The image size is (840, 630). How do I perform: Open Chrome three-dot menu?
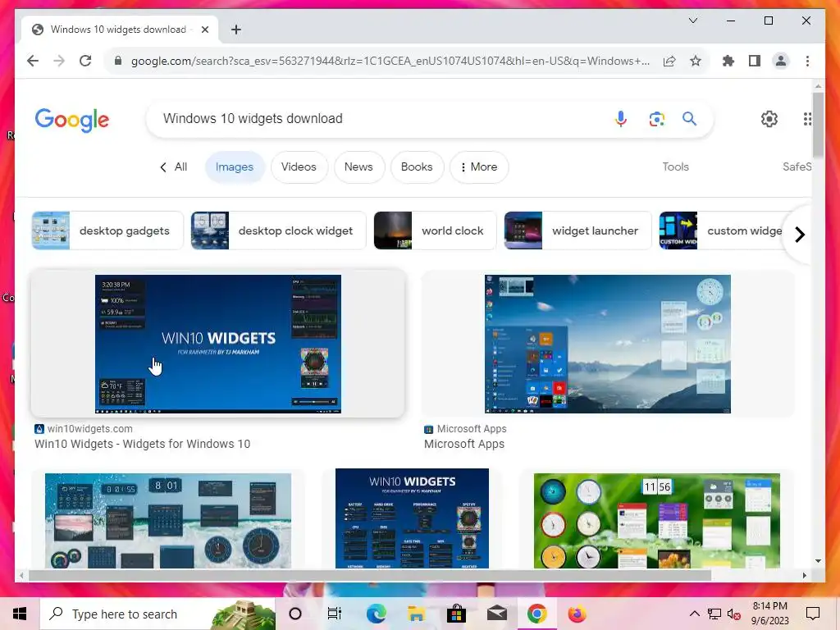point(807,61)
